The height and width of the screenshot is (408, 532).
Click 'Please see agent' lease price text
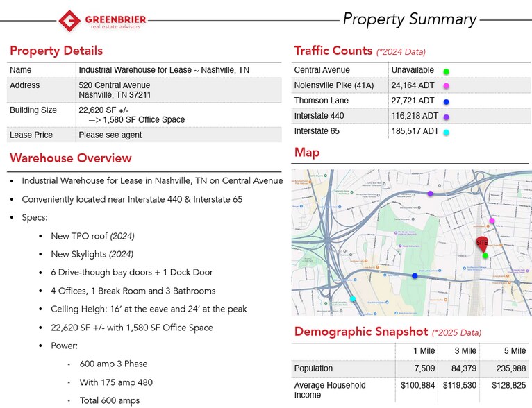110,135
